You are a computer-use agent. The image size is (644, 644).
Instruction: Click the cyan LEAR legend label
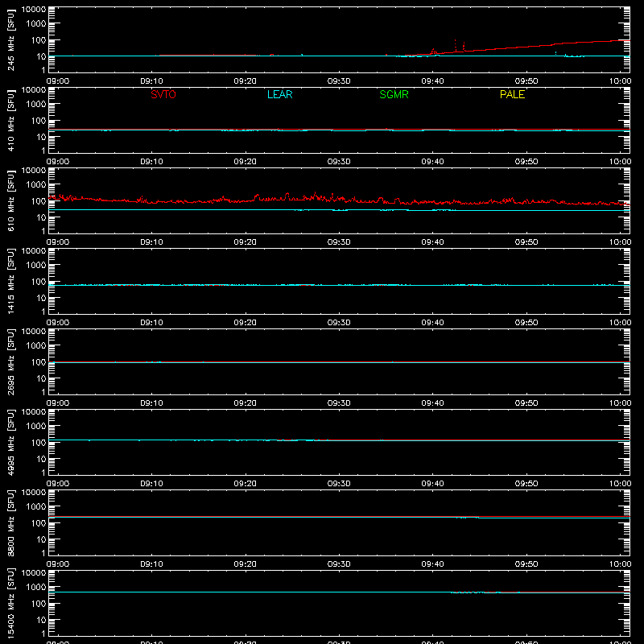tap(279, 94)
